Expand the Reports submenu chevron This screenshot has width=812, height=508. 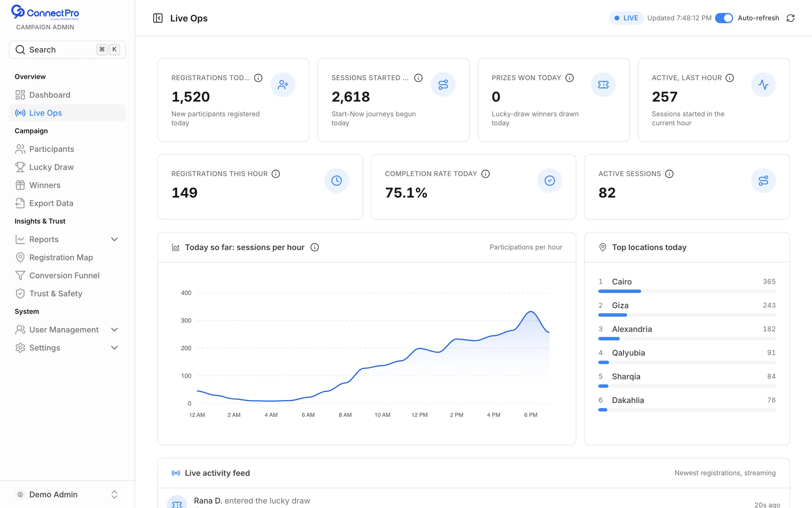tap(114, 239)
